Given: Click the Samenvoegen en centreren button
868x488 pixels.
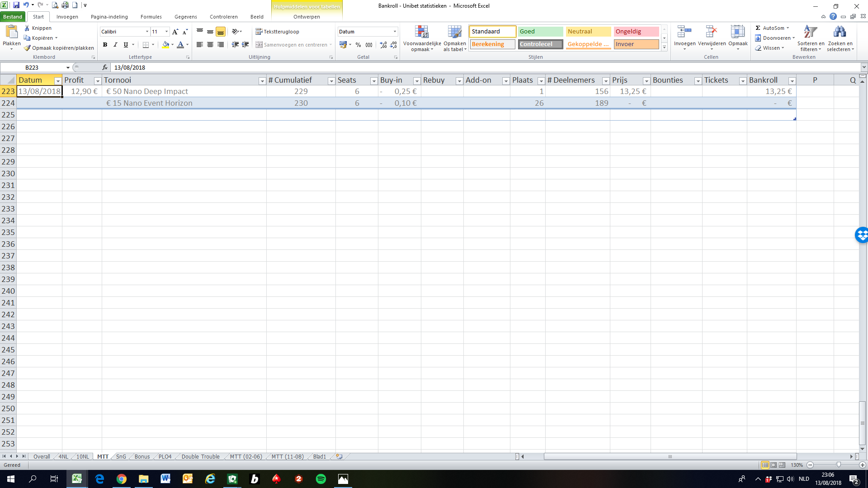Looking at the screenshot, I should (294, 45).
